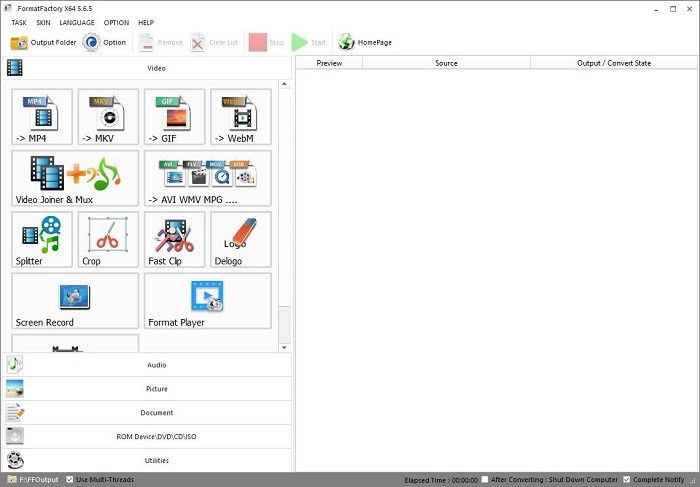Click the F:\FFOutput path text
Image resolution: width=700 pixels, height=487 pixels.
(x=39, y=479)
